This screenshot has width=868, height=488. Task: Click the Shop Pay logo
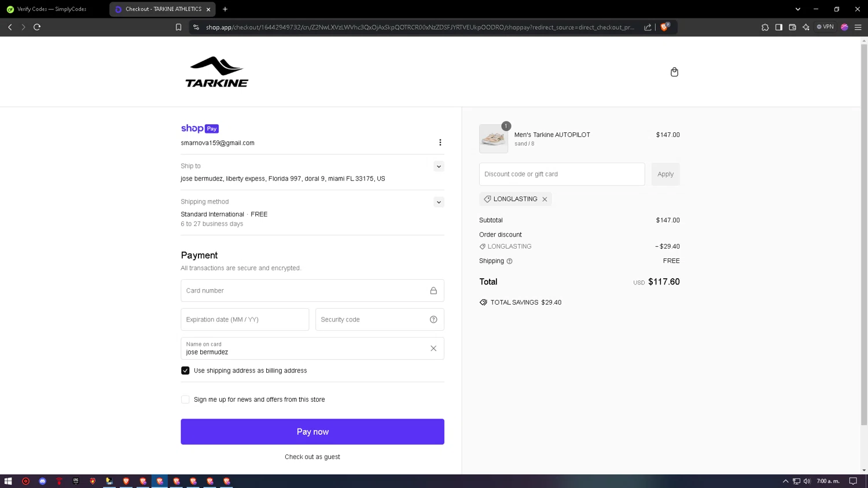click(200, 128)
